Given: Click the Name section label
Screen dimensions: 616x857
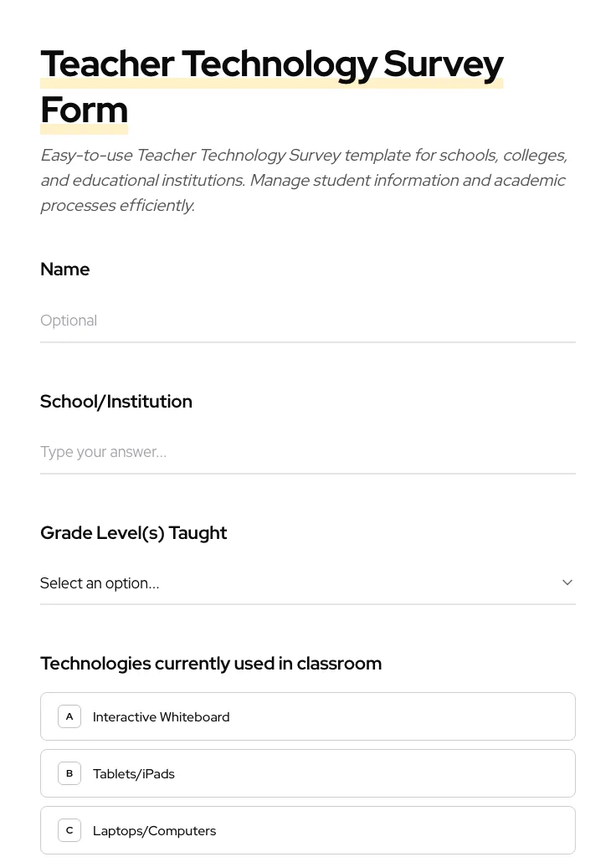Looking at the screenshot, I should (x=64, y=269).
